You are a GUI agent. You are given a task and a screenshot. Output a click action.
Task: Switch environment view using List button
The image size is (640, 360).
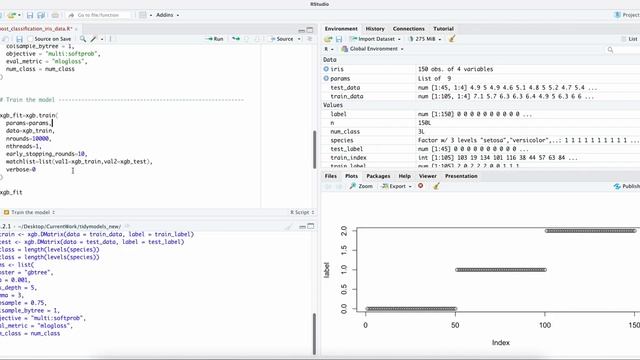pyautogui.click(x=630, y=39)
